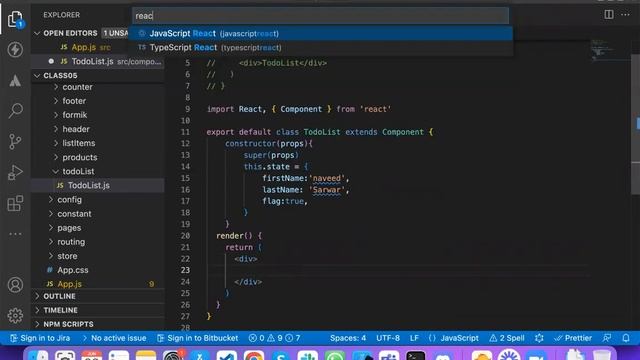This screenshot has width=640, height=360.
Task: Open the Thunder Client lightning icon
Action: pyautogui.click(x=15, y=50)
